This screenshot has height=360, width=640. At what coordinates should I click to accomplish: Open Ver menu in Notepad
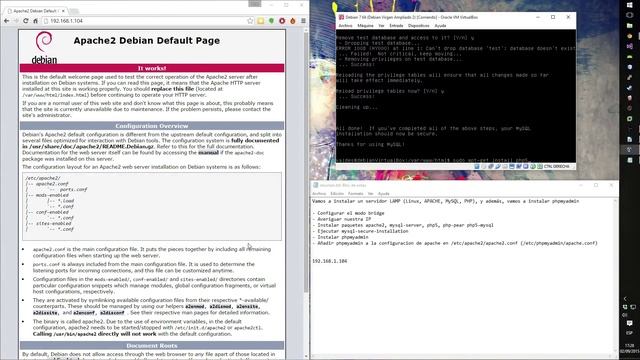click(x=370, y=193)
